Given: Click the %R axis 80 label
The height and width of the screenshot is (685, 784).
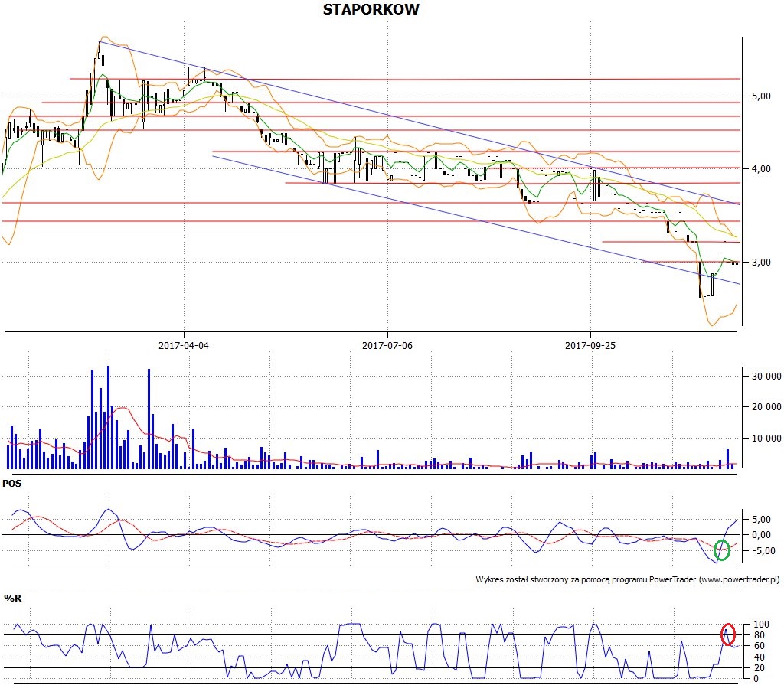Looking at the screenshot, I should [759, 635].
